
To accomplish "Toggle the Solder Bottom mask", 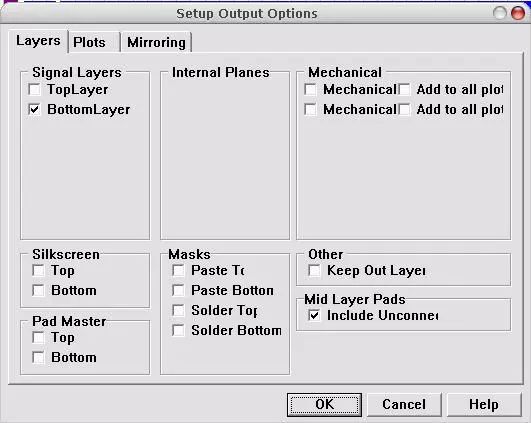I will click(x=178, y=331).
